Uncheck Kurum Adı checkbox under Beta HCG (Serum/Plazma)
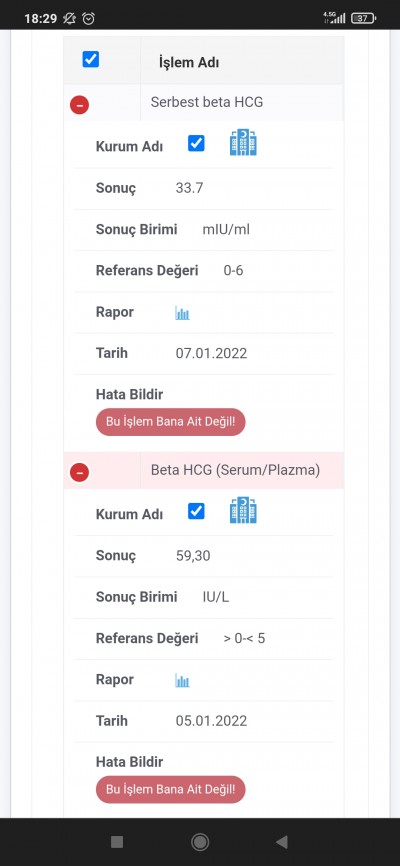400x866 pixels. [x=196, y=511]
